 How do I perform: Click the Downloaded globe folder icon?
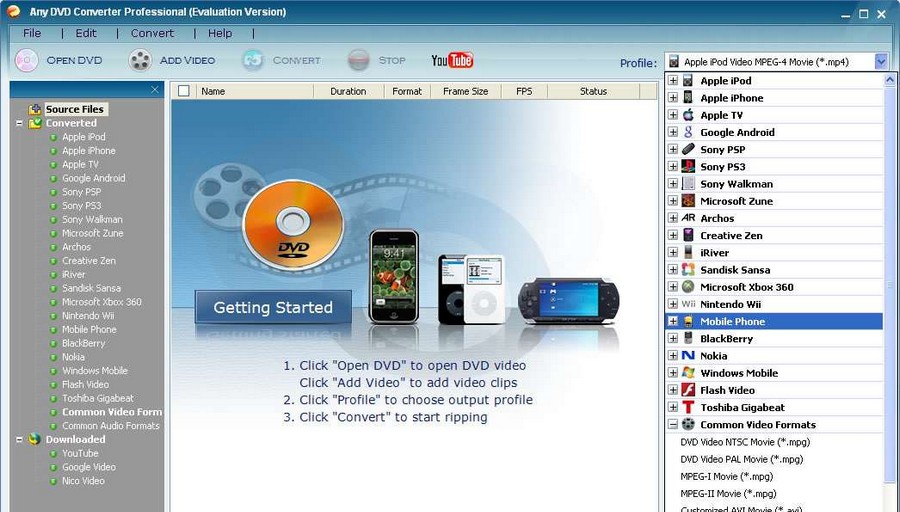[35, 439]
